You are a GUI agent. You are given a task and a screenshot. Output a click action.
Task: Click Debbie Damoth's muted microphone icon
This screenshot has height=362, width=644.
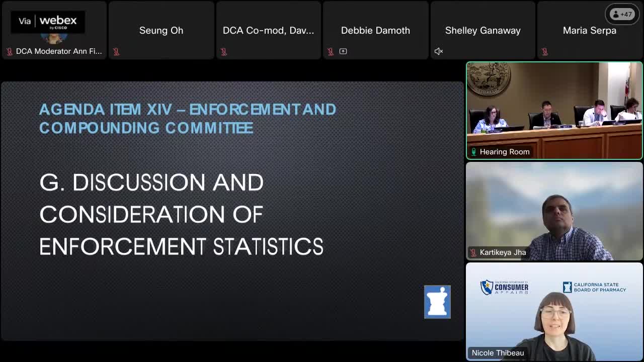[x=331, y=51]
